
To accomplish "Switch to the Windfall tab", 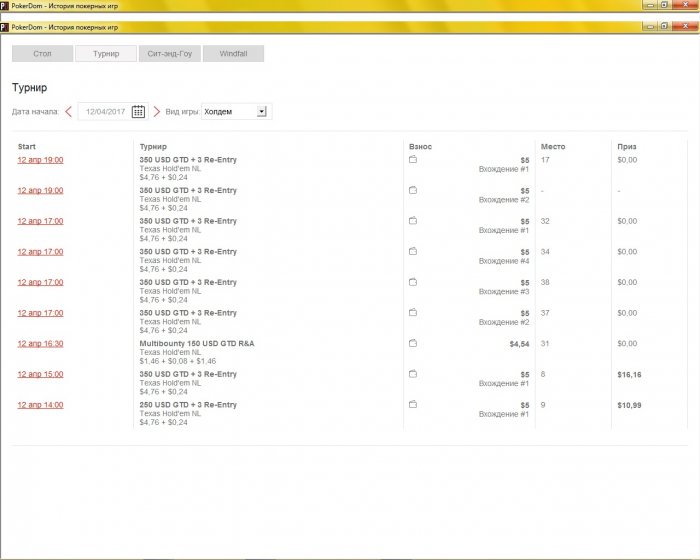I will pyautogui.click(x=233, y=54).
